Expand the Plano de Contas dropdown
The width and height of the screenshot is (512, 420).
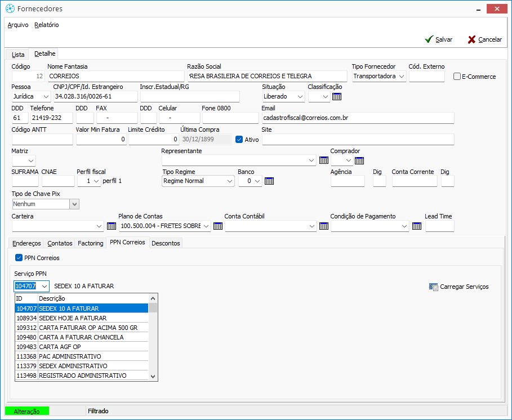tap(206, 226)
